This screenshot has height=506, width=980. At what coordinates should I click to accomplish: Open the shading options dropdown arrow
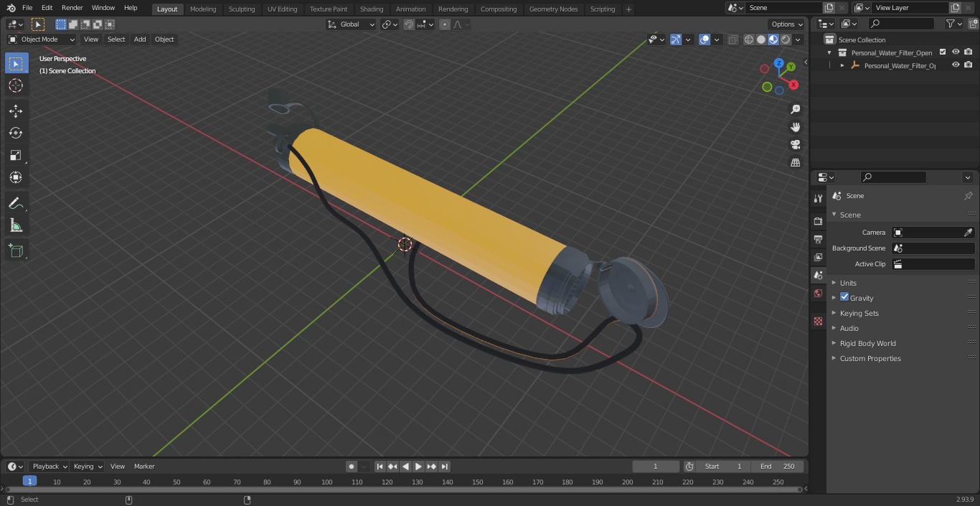pyautogui.click(x=798, y=39)
